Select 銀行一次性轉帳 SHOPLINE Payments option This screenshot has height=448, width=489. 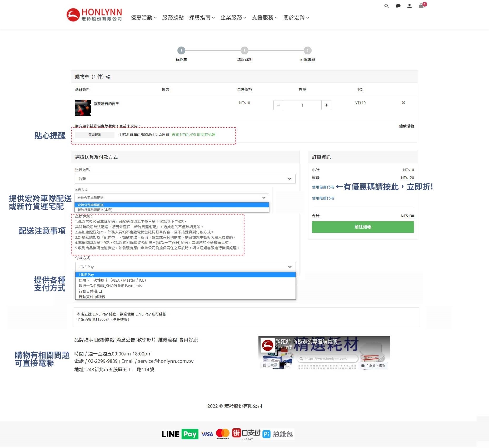[x=185, y=286]
